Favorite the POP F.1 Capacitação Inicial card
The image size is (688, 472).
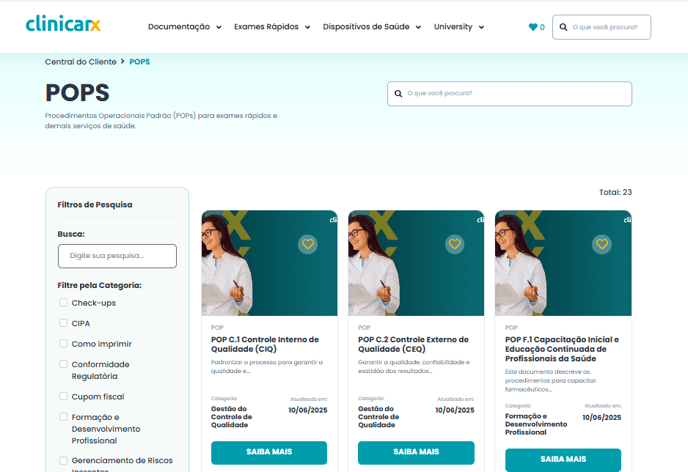click(x=602, y=244)
